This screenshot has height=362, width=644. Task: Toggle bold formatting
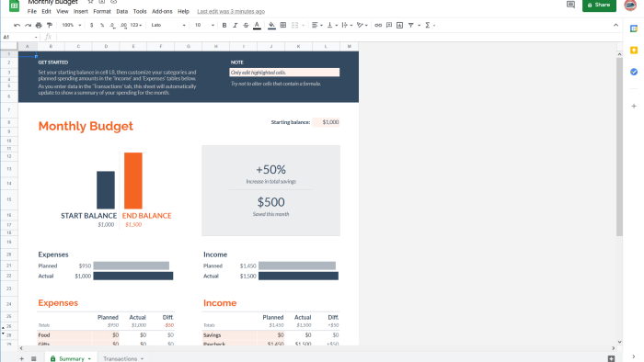coord(224,26)
